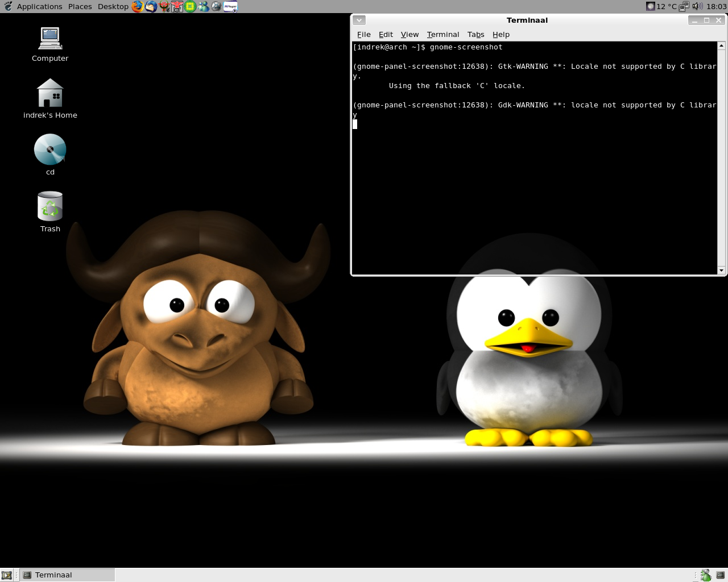Launch Enemy Territory (ET) game icon
The image size is (728, 582).
pos(177,6)
